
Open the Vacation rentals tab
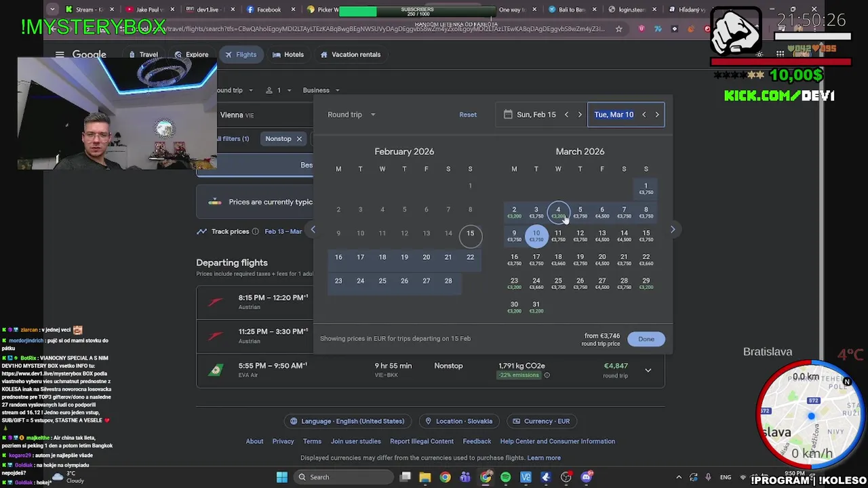350,55
